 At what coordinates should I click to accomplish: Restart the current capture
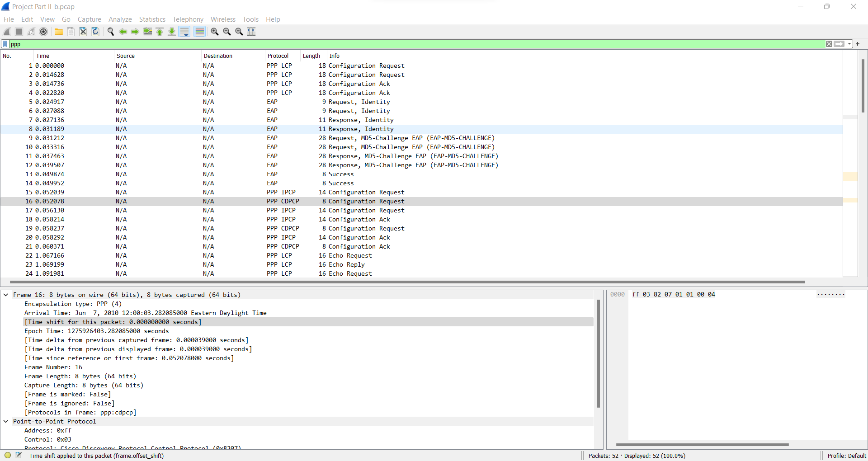(31, 32)
